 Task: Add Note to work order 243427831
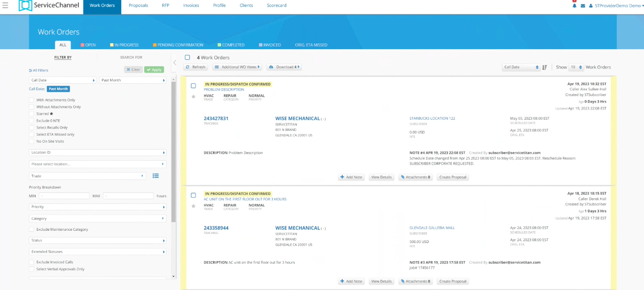coord(351,177)
